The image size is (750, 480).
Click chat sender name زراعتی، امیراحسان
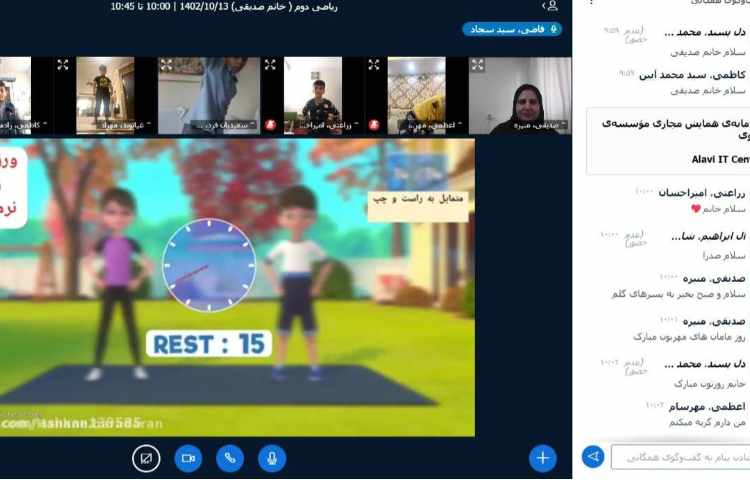tap(702, 193)
